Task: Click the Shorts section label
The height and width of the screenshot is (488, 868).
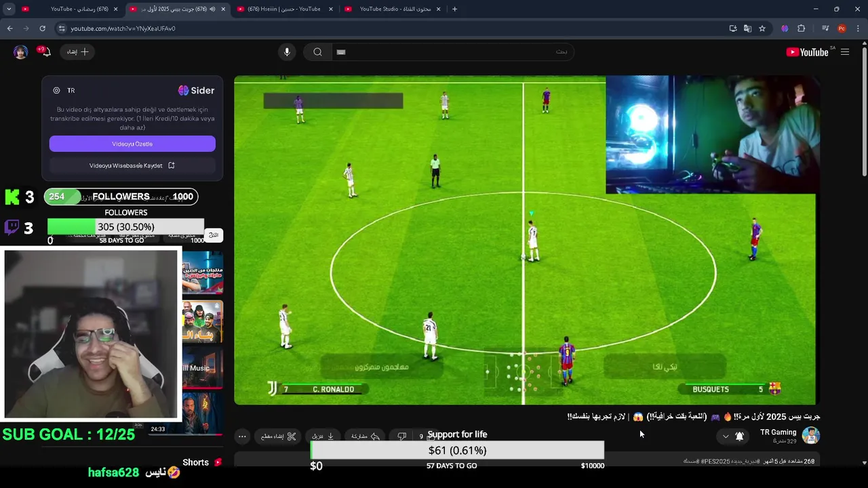Action: 195,462
